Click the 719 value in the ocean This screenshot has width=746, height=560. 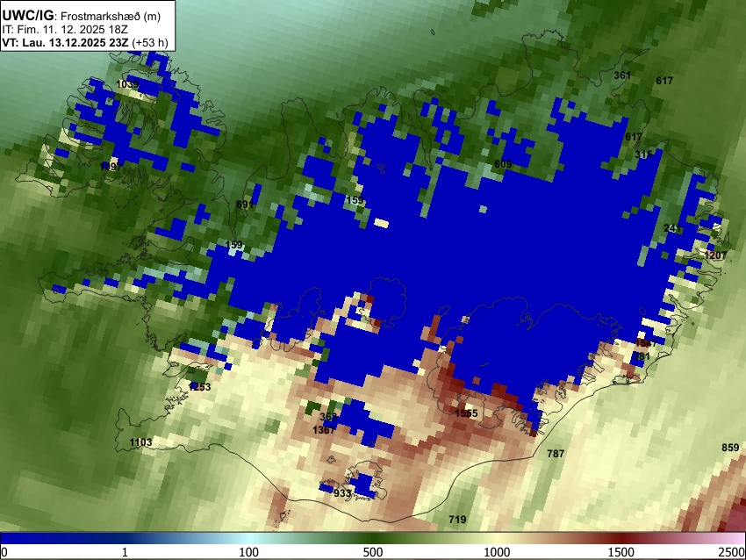(x=457, y=520)
